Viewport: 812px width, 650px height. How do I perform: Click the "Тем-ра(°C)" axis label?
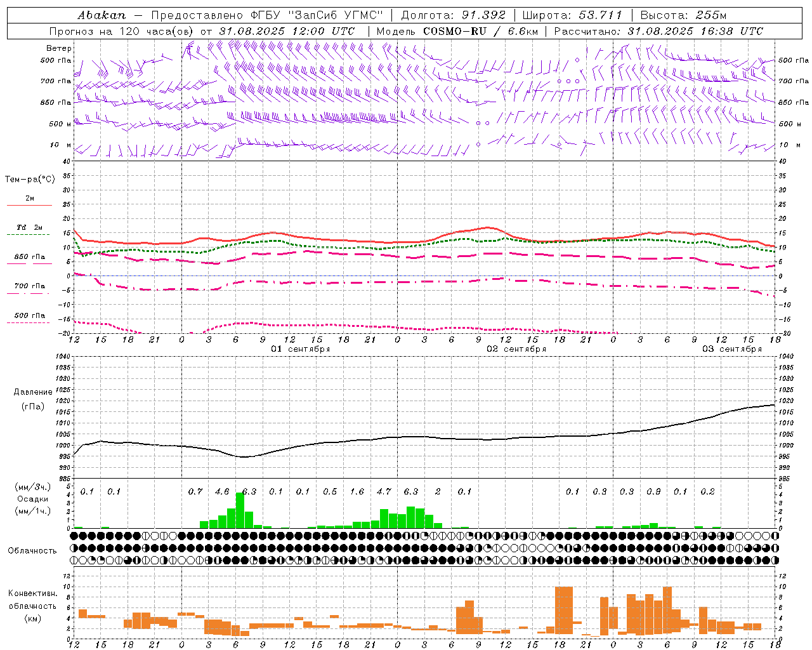coord(30,180)
